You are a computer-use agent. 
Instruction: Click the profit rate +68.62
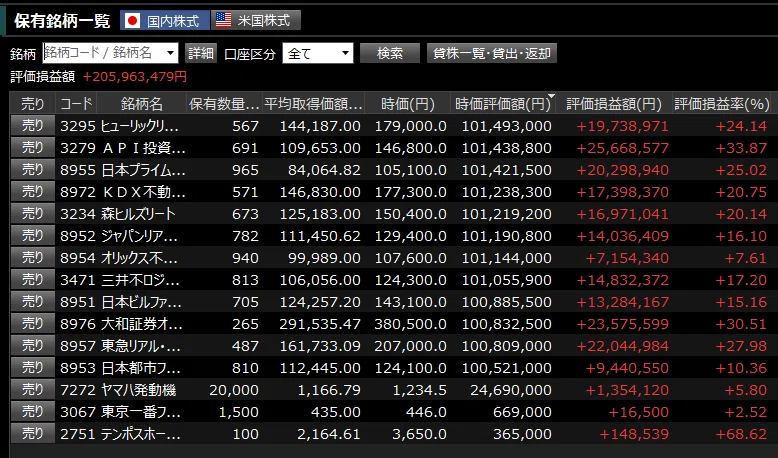741,434
